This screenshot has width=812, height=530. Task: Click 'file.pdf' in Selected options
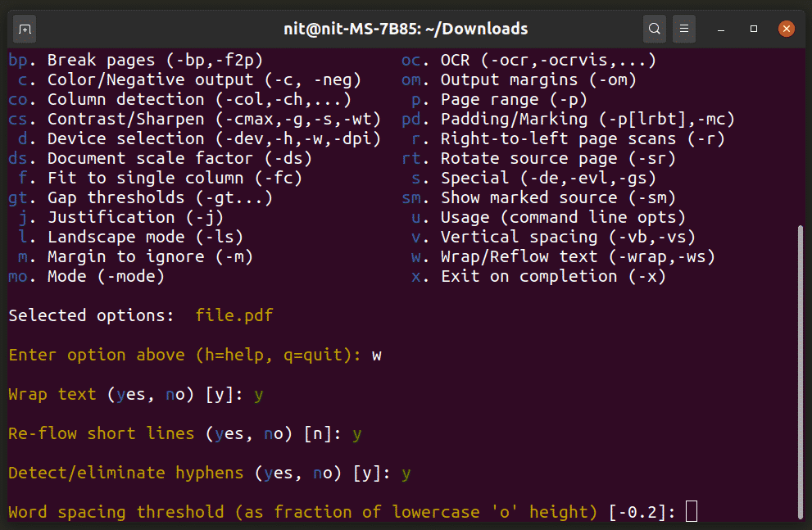click(234, 315)
